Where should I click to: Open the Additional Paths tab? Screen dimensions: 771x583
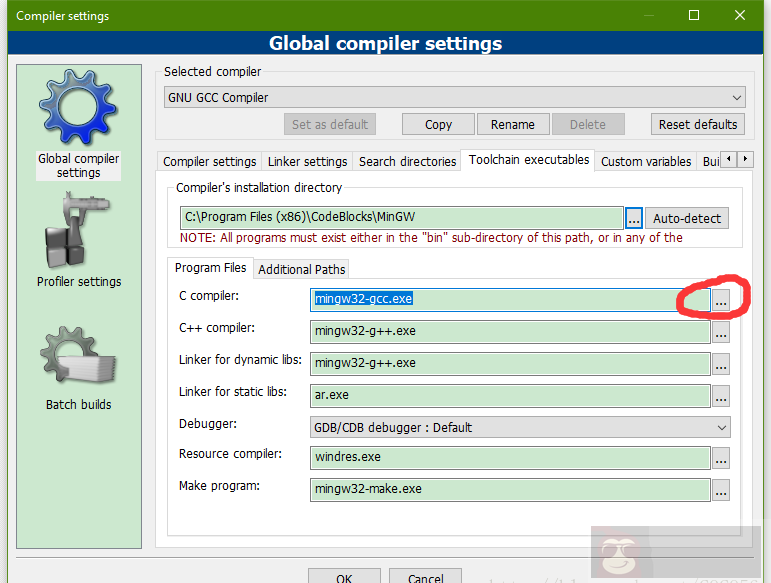point(301,269)
